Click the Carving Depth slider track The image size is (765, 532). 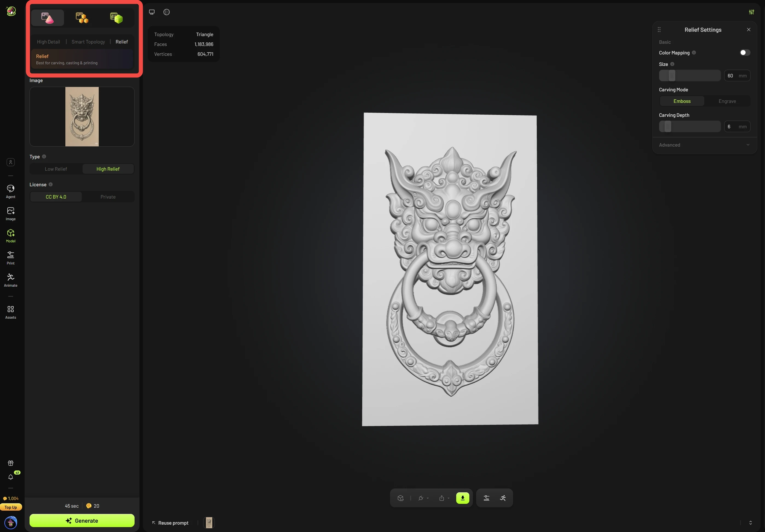pyautogui.click(x=690, y=127)
